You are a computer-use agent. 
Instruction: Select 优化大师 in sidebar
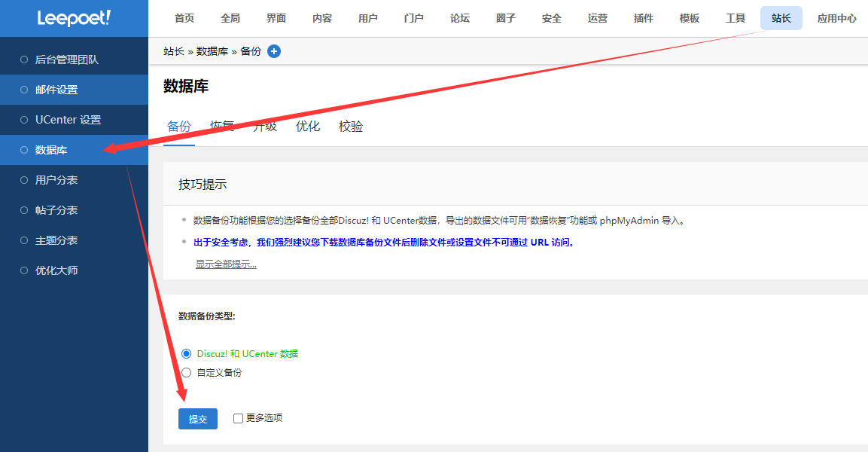pyautogui.click(x=56, y=270)
